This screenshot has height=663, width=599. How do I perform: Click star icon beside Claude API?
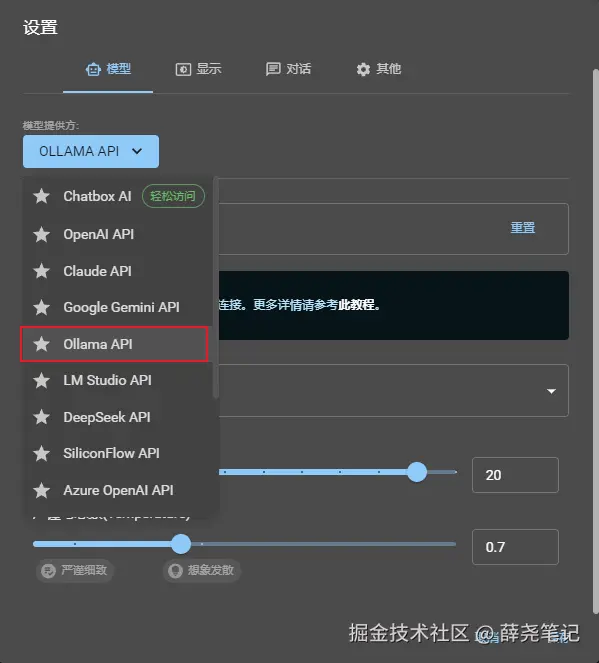(x=41, y=271)
